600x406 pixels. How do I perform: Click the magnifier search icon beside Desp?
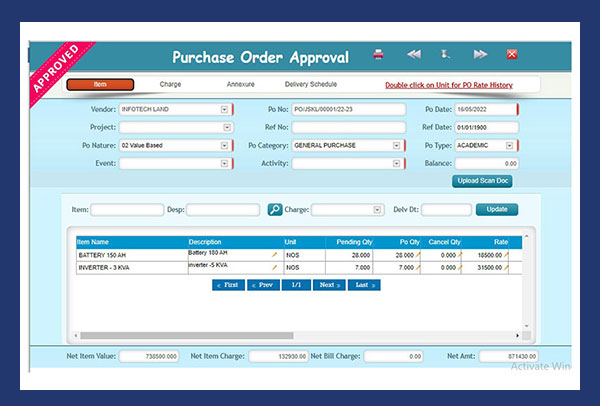[275, 210]
